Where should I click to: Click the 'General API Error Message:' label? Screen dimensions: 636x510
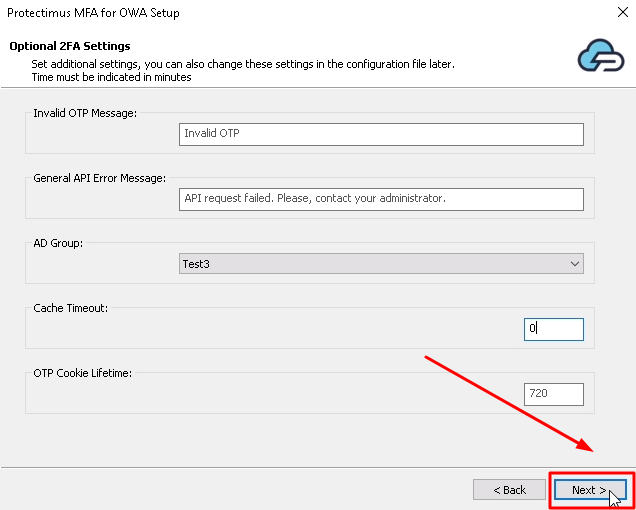[99, 178]
